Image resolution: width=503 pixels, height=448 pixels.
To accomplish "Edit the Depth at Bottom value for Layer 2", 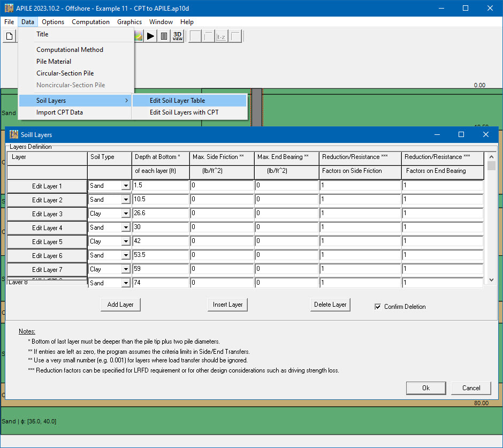I will click(160, 200).
